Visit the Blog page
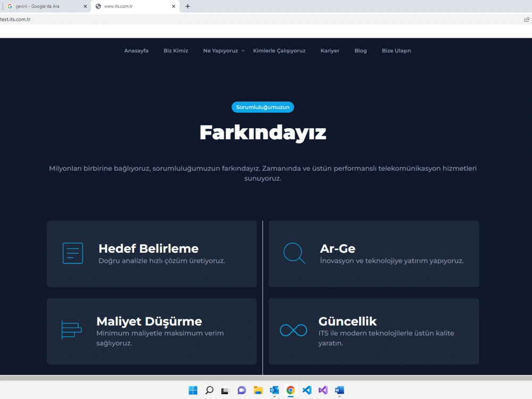This screenshot has width=532, height=399. [x=360, y=51]
